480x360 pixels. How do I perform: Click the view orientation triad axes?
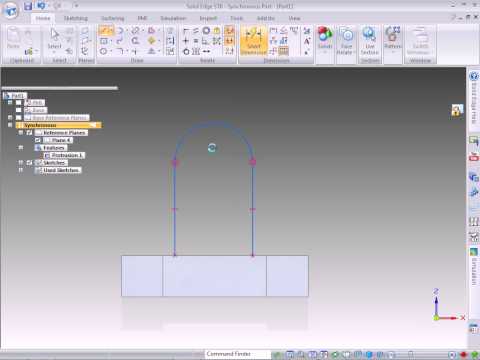pos(448,306)
